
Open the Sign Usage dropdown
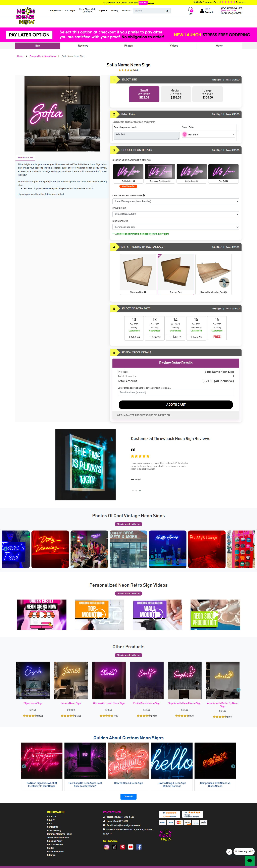point(176,227)
